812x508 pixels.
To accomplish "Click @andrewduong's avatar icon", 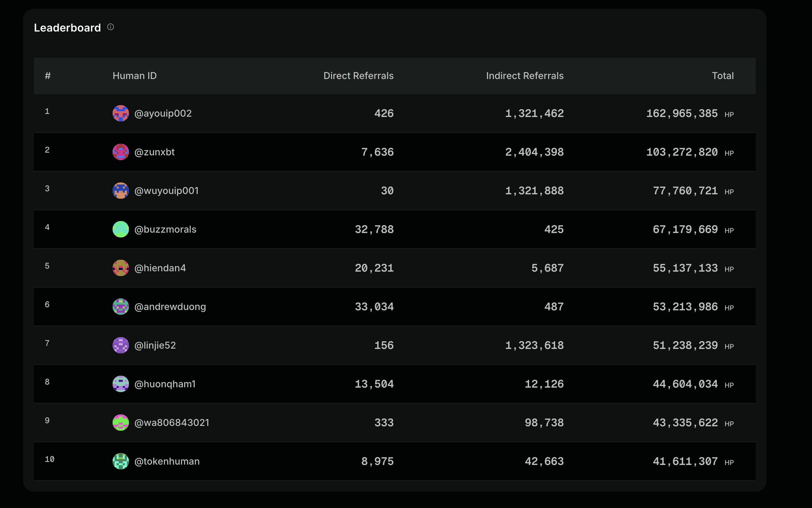I will tap(121, 307).
